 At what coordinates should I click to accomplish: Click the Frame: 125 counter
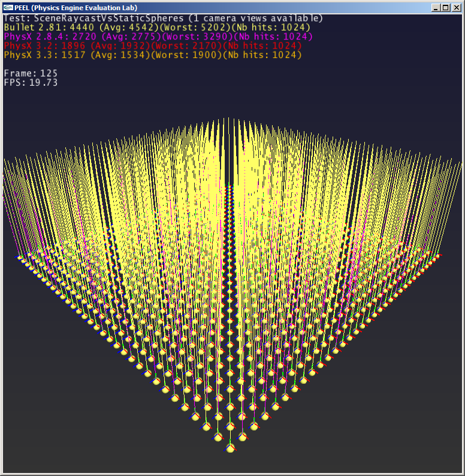point(31,73)
